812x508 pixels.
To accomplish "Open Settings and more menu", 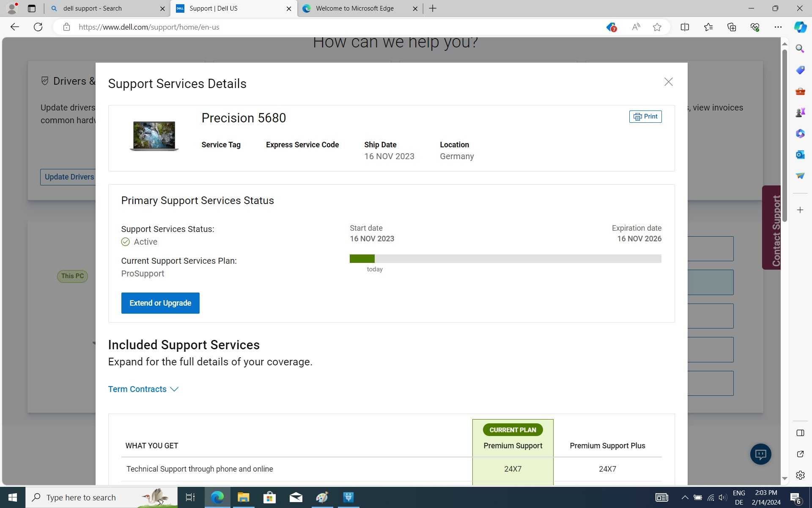I will tap(778, 27).
